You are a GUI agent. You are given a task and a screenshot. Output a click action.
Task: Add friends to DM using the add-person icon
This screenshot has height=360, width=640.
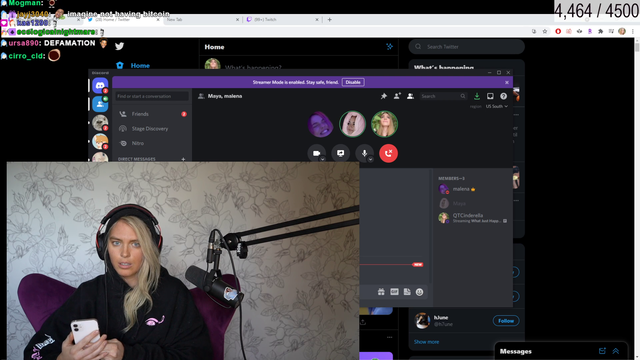(397, 96)
